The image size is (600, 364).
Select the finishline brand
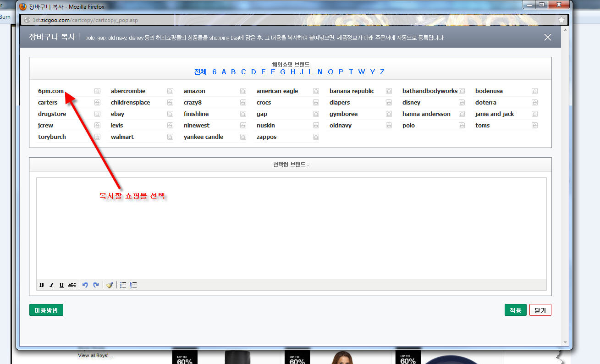click(196, 114)
